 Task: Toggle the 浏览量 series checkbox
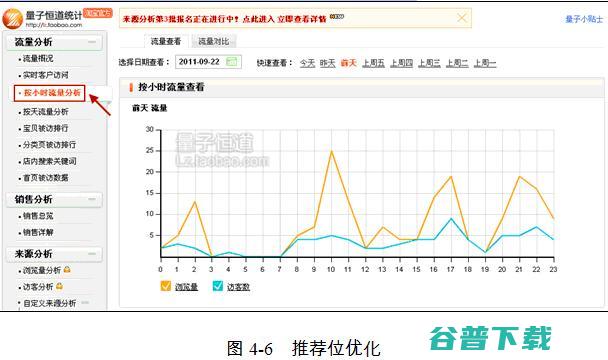[166, 286]
